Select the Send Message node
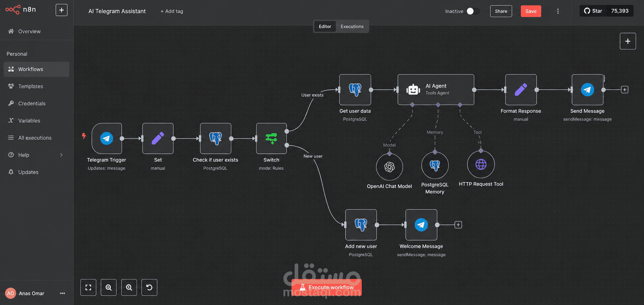 pos(587,89)
